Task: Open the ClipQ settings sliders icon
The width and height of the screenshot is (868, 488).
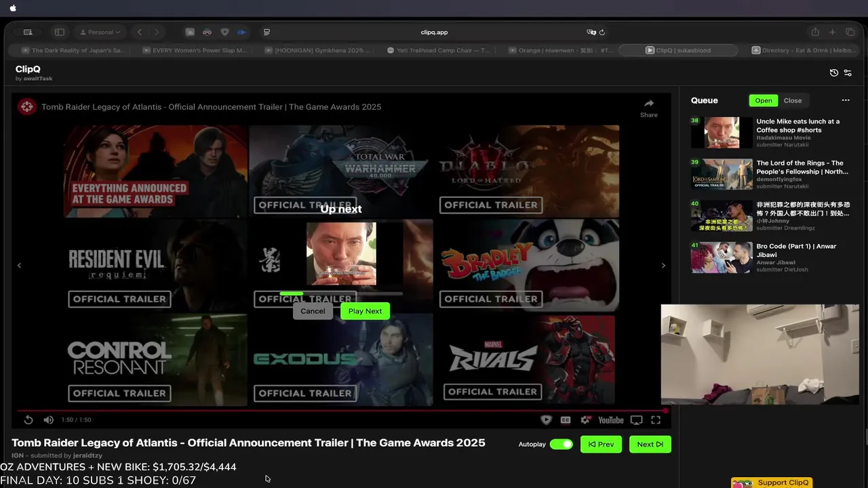Action: click(848, 73)
